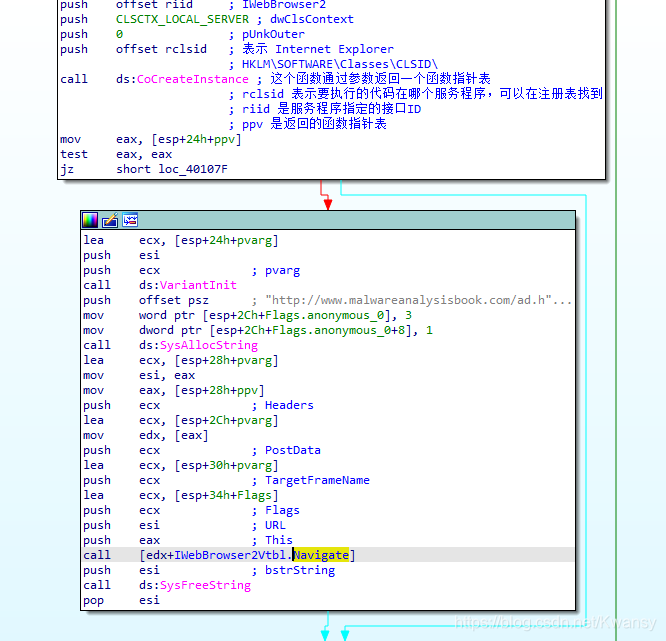Viewport: 666px width, 641px height.
Task: Click the '; pvarg' comment
Action: (x=276, y=270)
